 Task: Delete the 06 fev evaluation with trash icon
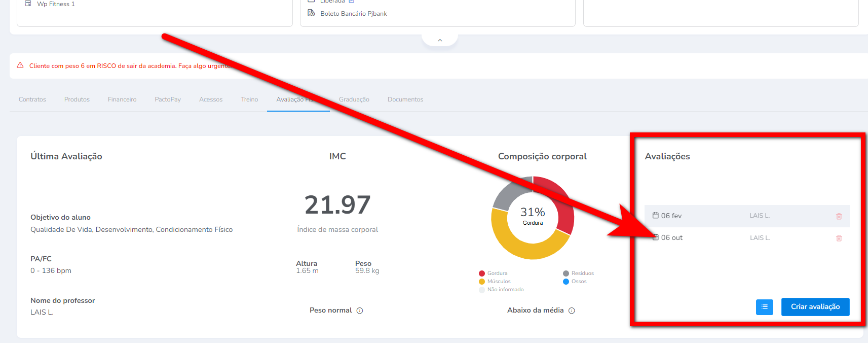click(839, 216)
